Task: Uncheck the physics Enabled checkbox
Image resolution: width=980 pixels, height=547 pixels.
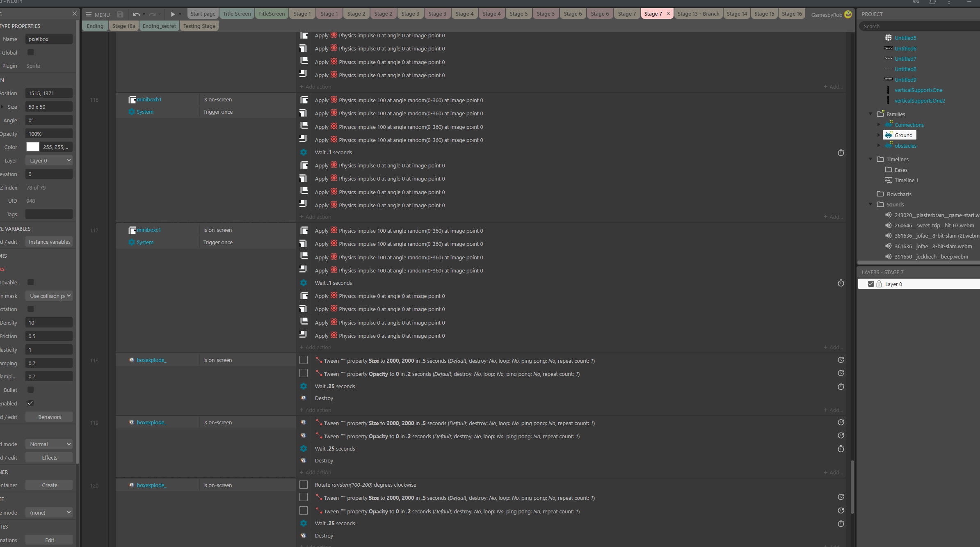Action: pos(30,403)
